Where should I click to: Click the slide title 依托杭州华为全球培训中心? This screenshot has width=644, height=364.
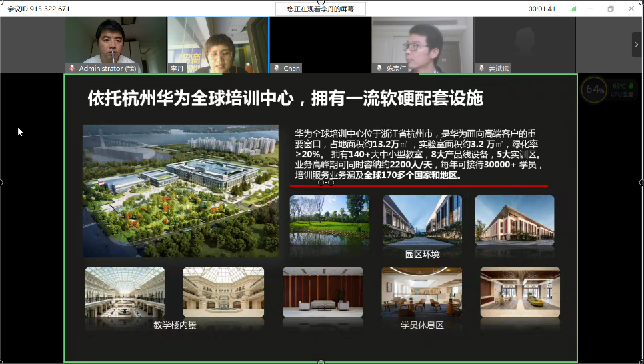pyautogui.click(x=191, y=99)
